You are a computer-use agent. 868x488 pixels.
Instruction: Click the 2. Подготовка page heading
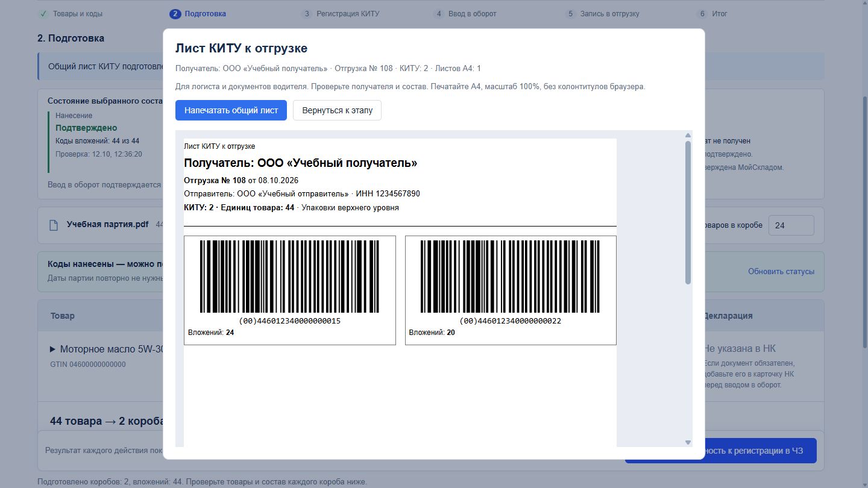(x=71, y=38)
